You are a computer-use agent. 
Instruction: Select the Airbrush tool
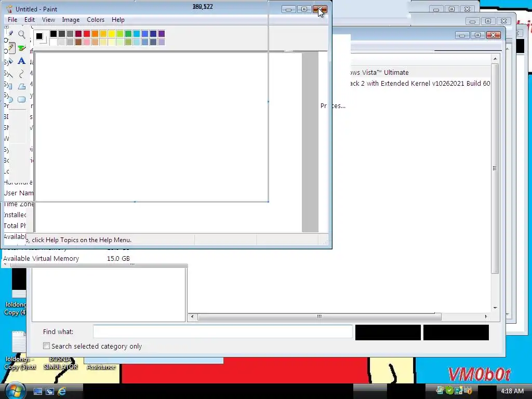coord(10,61)
